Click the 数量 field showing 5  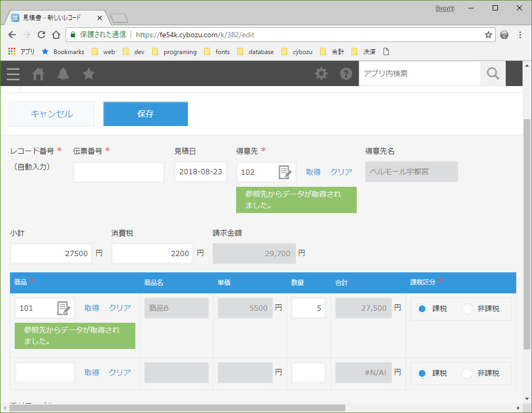coord(308,308)
